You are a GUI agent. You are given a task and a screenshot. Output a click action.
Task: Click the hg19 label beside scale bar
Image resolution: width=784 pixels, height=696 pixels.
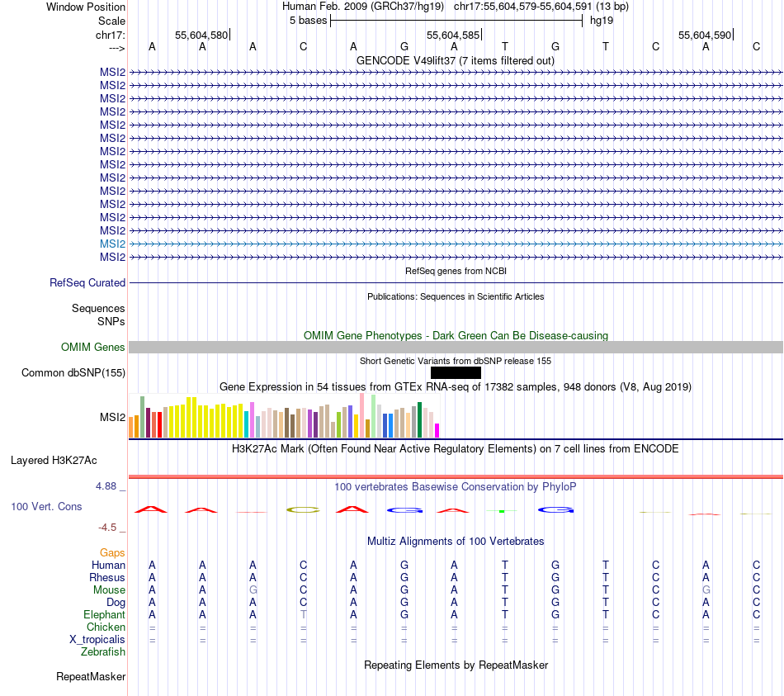point(602,21)
